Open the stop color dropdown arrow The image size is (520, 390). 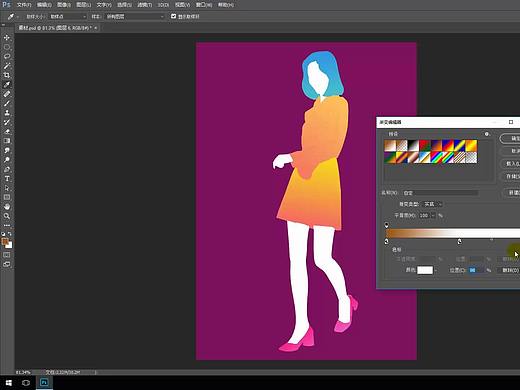coord(436,270)
